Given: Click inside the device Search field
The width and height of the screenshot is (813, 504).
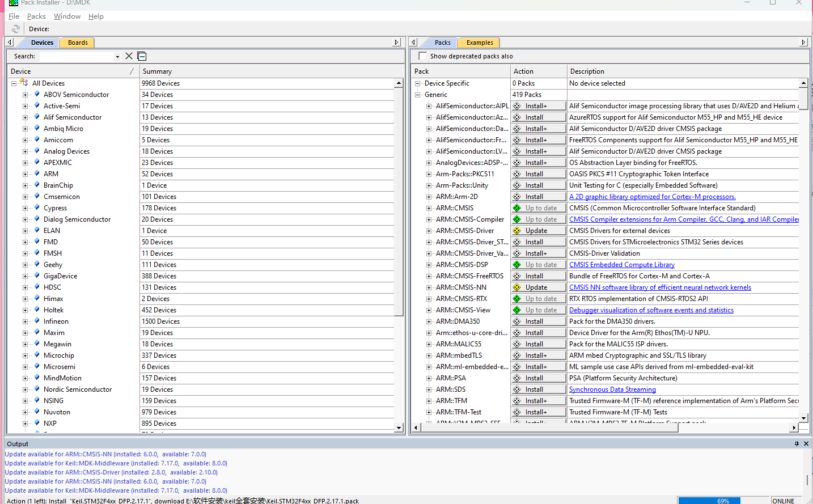Looking at the screenshot, I should pyautogui.click(x=77, y=56).
